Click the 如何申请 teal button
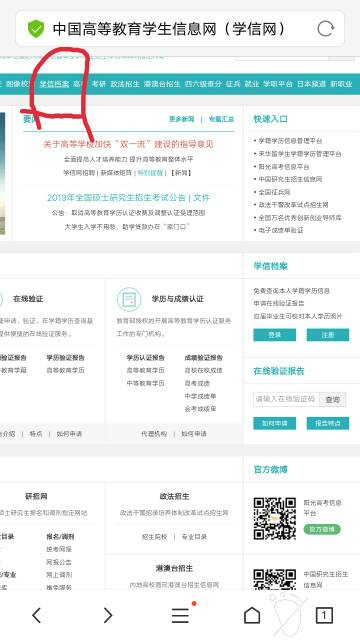This screenshot has height=640, width=360. tap(275, 423)
